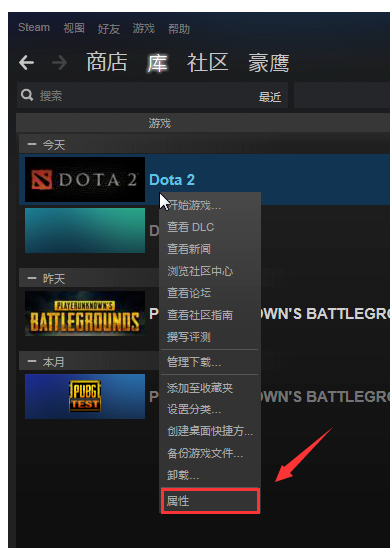Select 查看社区指南 menu entry
The image size is (390, 553).
click(210, 315)
